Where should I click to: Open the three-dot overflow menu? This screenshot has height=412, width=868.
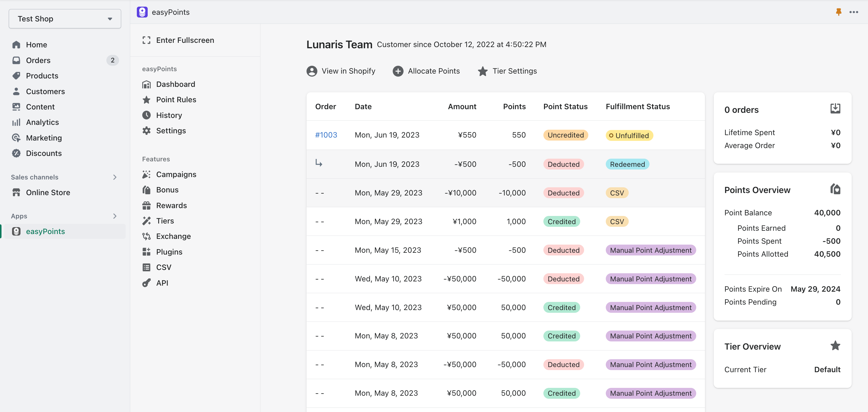coord(854,12)
